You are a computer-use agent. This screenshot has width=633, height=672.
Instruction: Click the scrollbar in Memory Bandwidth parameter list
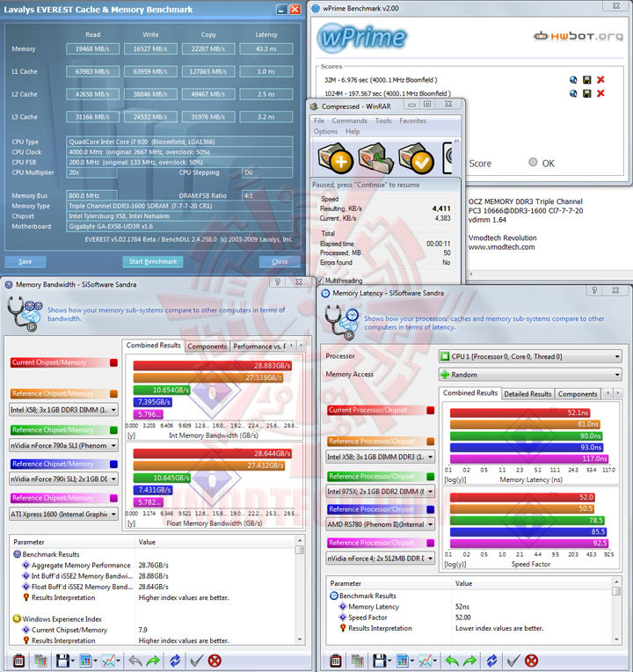coord(300,589)
